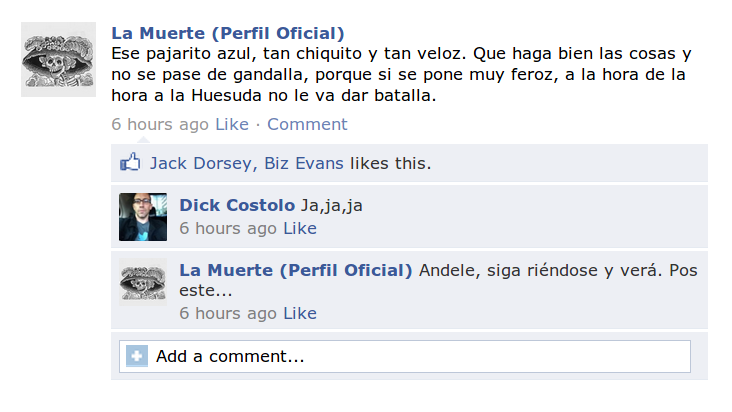Open Biz Evans's profile link
Screen dimensions: 732x412
(304, 163)
